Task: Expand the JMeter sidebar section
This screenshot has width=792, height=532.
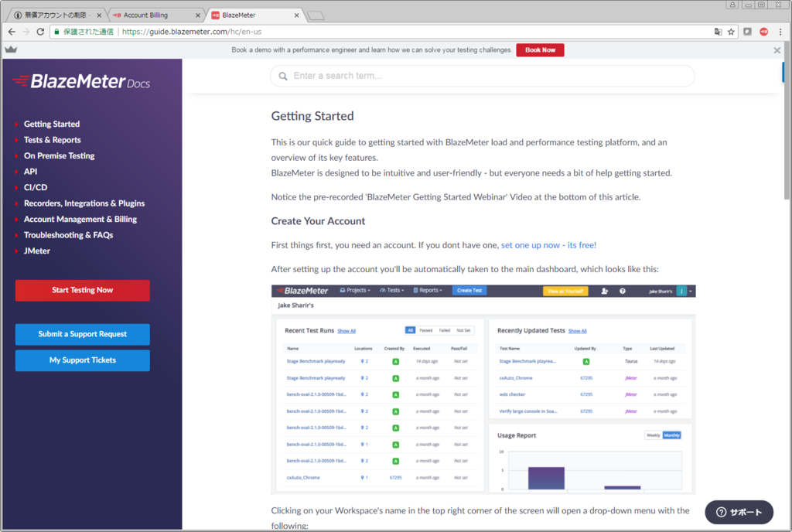Action: coord(37,251)
